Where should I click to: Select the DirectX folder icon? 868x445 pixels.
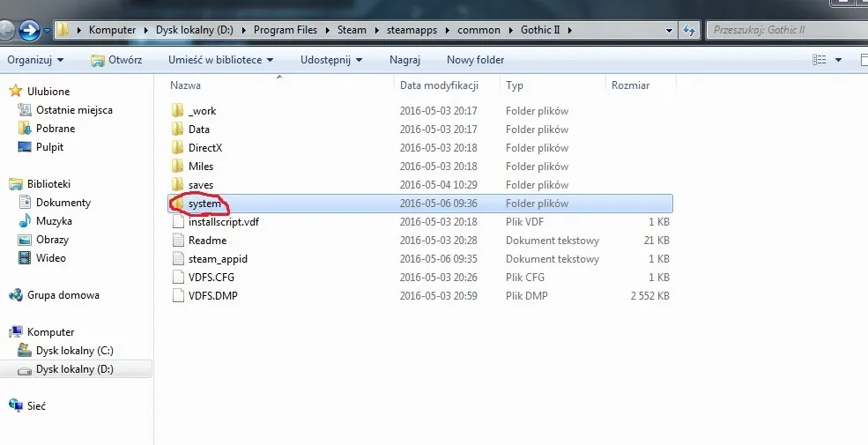178,148
